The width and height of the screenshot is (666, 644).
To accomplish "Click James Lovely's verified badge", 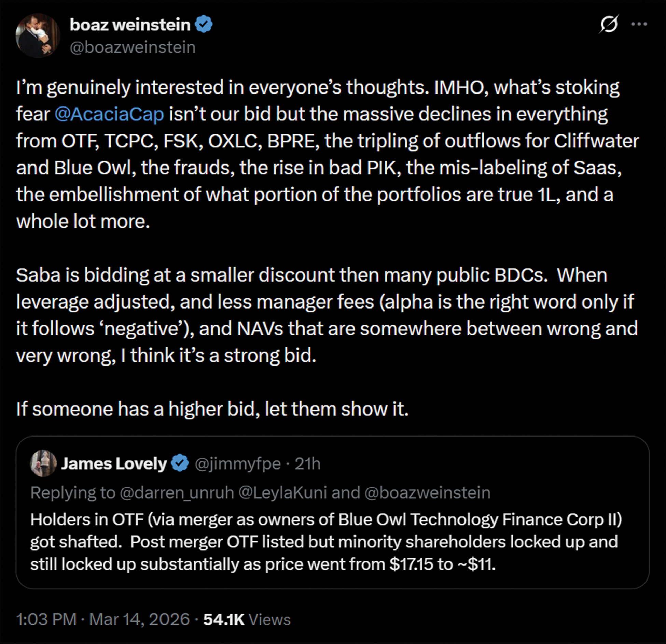I will 180,463.
